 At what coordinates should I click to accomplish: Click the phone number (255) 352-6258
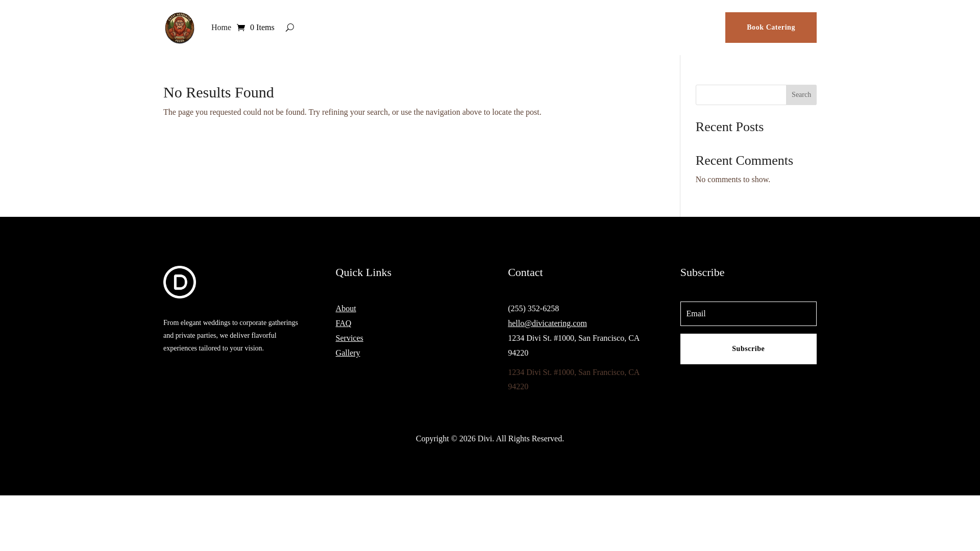(533, 309)
